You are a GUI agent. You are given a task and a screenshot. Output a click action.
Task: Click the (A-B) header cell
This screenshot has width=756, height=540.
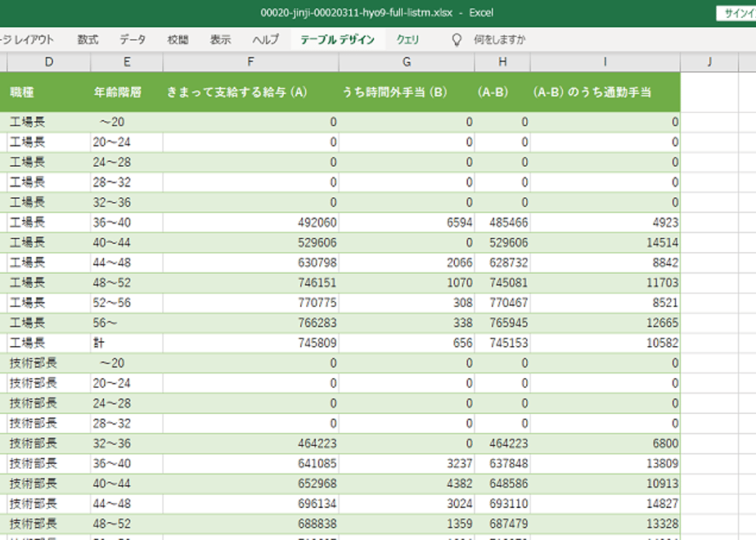(502, 92)
